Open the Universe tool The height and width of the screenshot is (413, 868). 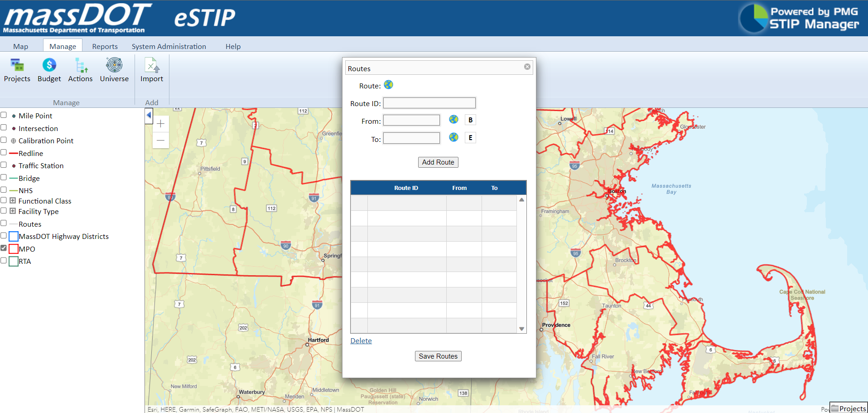point(114,70)
